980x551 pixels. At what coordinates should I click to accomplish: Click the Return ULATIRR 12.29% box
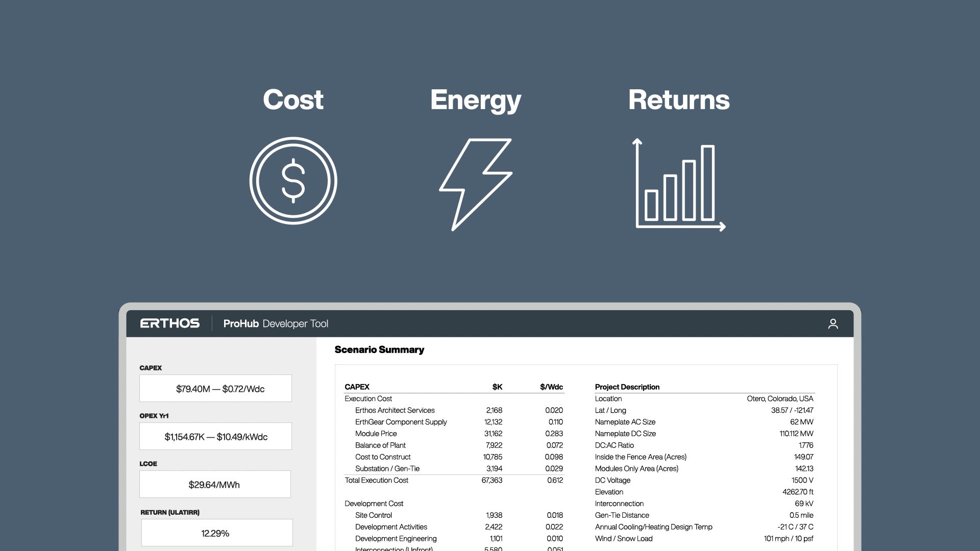tap(216, 533)
